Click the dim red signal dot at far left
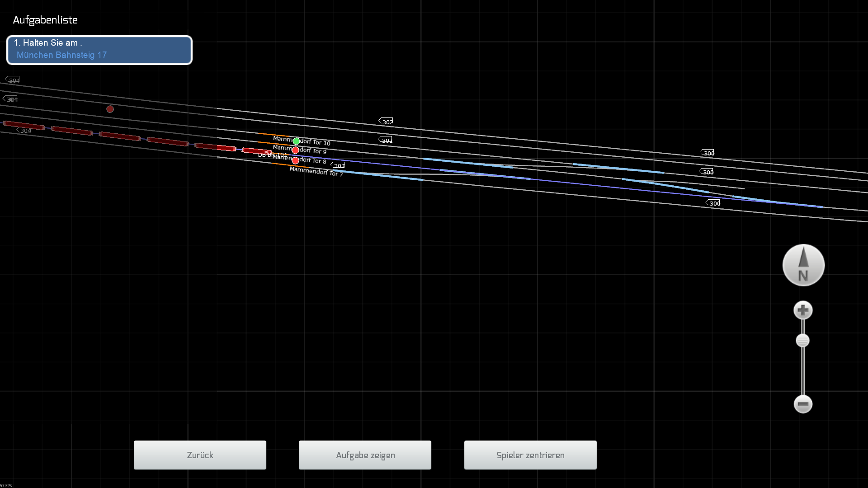The image size is (868, 488). pos(110,109)
